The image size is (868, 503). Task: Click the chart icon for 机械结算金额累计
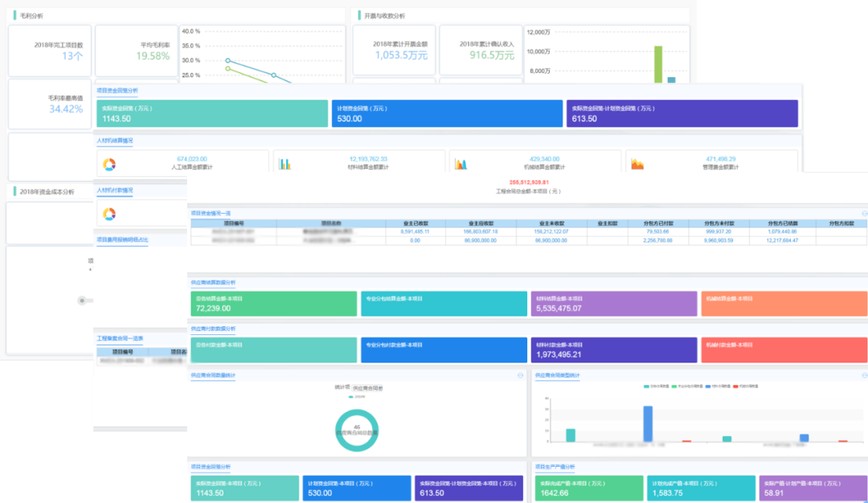coord(461,164)
